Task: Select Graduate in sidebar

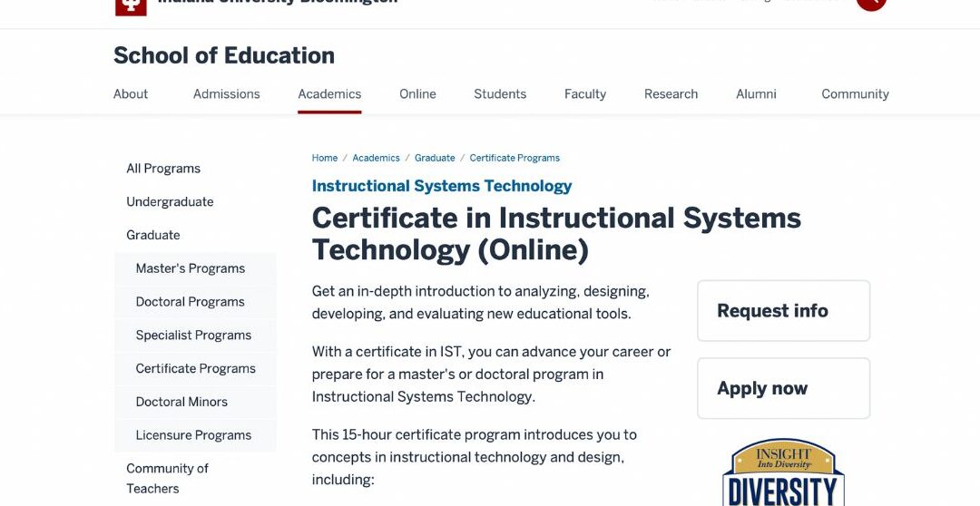Action: coord(153,235)
